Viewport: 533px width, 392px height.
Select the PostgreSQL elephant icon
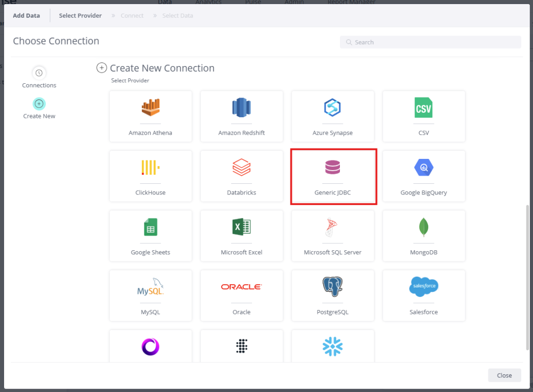(332, 287)
